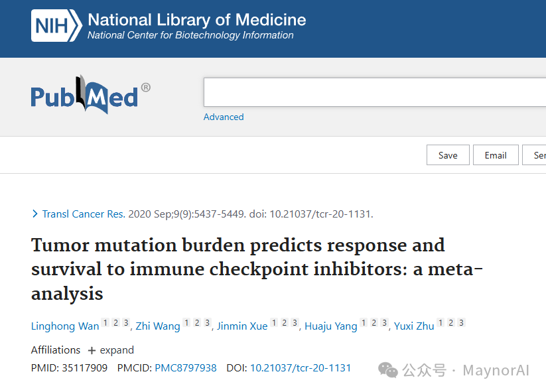Open National Library of Medicine header title
This screenshot has width=546, height=392.
coord(197,20)
